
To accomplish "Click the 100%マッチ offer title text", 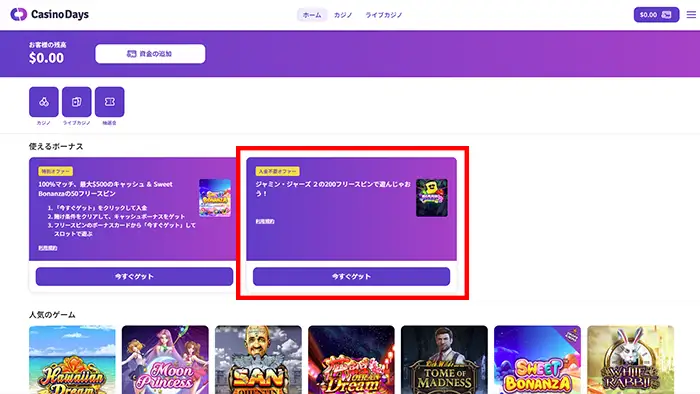I will (105, 189).
